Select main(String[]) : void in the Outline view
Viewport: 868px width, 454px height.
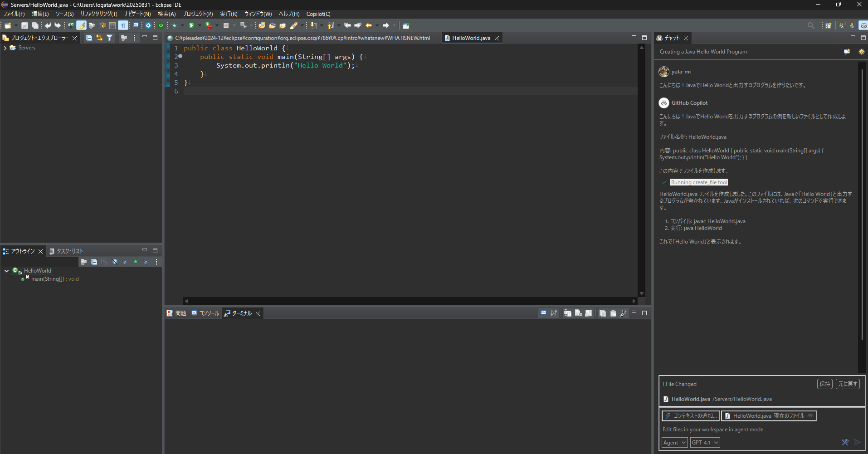[54, 279]
